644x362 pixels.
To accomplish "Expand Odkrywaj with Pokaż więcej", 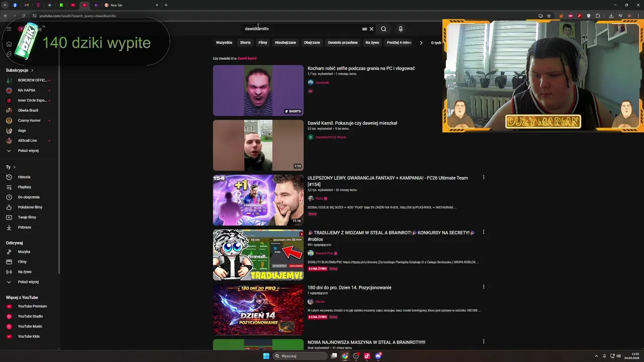I will 29,282.
